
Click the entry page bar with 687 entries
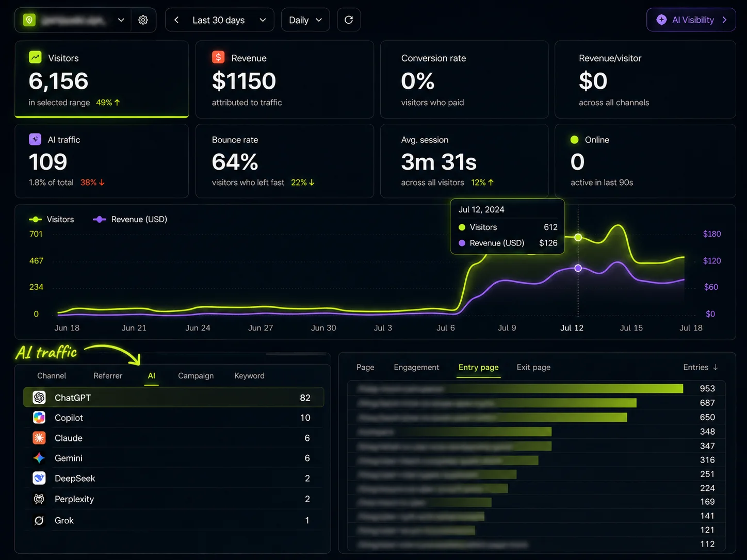(497, 403)
